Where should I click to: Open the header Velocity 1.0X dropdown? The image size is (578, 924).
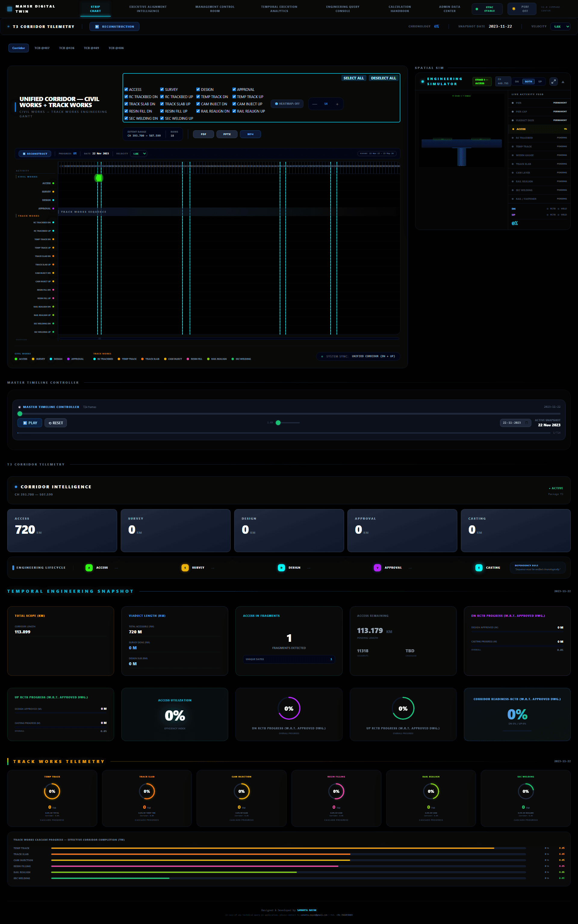[x=561, y=27]
